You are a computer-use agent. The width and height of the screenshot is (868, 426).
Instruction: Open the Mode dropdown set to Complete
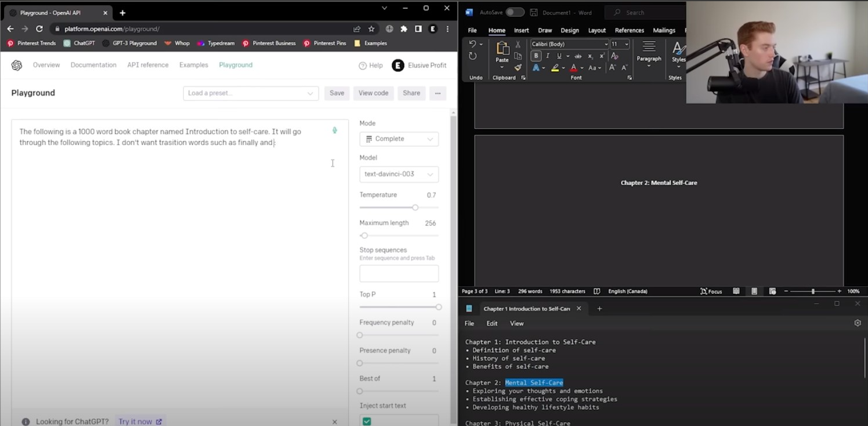399,139
